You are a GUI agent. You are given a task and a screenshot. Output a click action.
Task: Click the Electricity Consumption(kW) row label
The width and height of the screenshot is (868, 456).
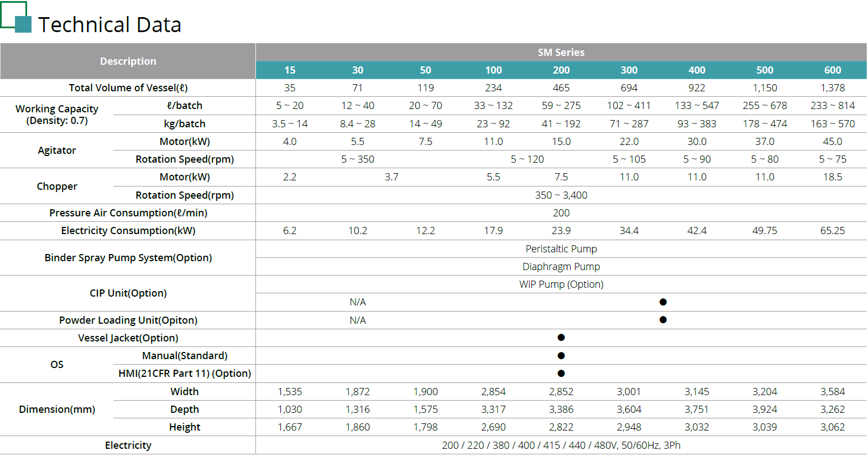pos(128,231)
